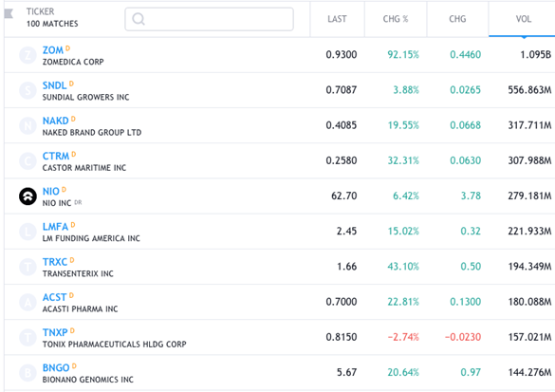Click TRANSENTERIX INC company name
Viewport: 555px width, 392px height.
(x=78, y=273)
